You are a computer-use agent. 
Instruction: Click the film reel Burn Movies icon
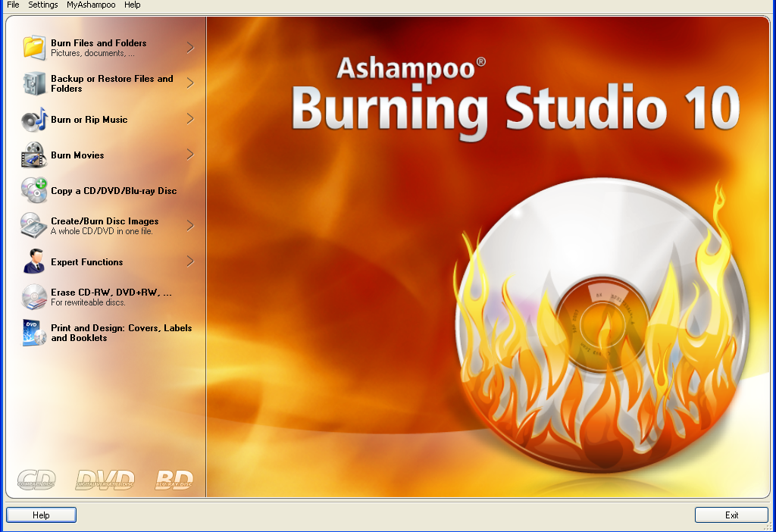click(34, 155)
